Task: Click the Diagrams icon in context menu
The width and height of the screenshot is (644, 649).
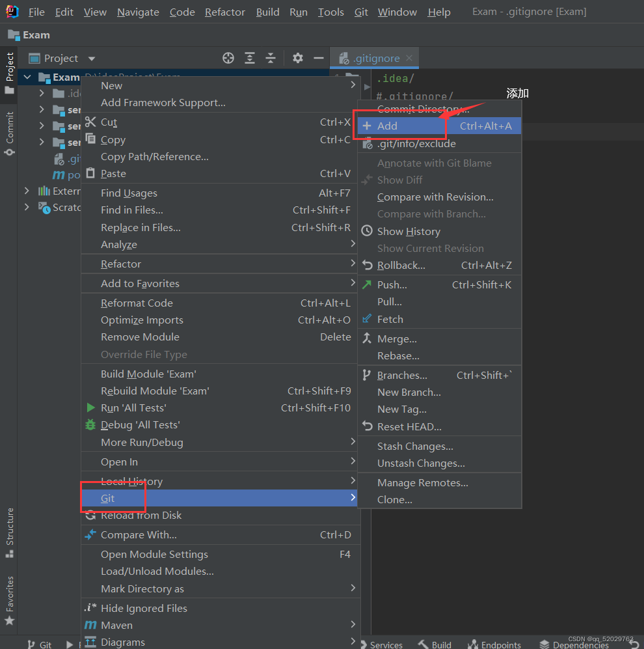Action: pyautogui.click(x=90, y=642)
